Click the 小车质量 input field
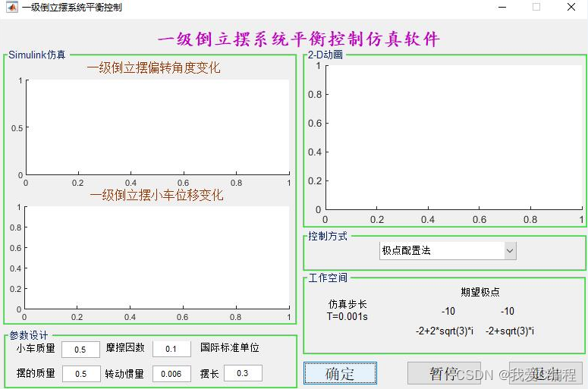The width and height of the screenshot is (588, 389). click(x=80, y=350)
